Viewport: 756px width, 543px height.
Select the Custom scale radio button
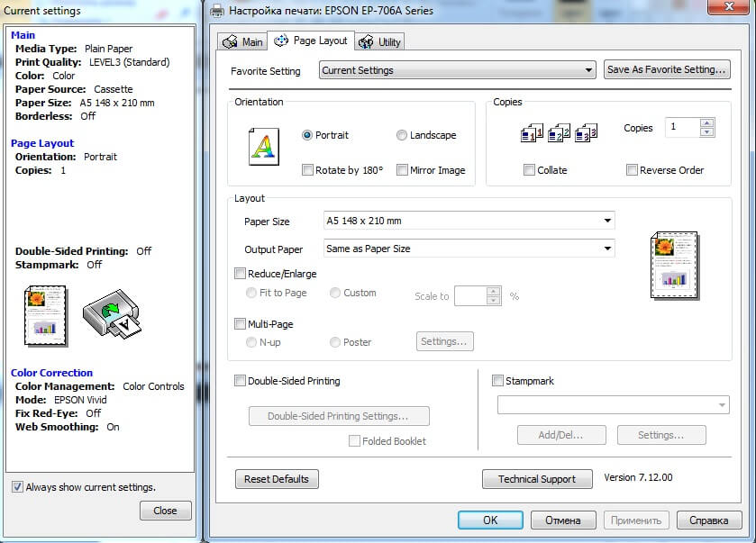(x=335, y=293)
